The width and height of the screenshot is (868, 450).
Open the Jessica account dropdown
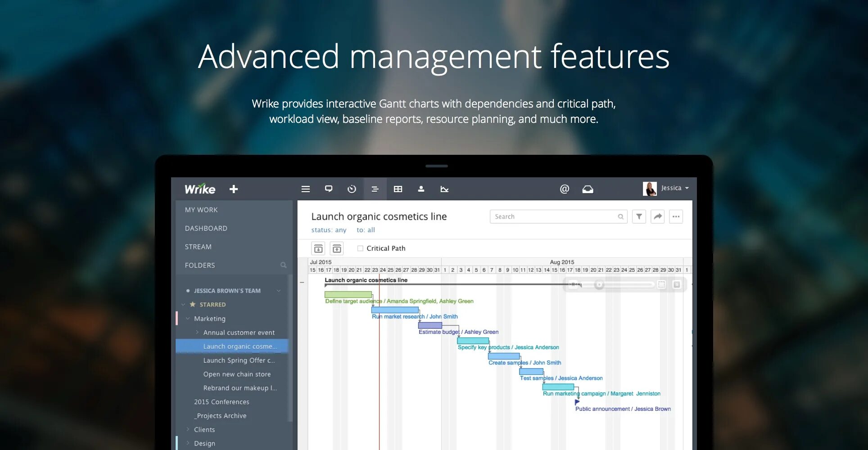675,188
